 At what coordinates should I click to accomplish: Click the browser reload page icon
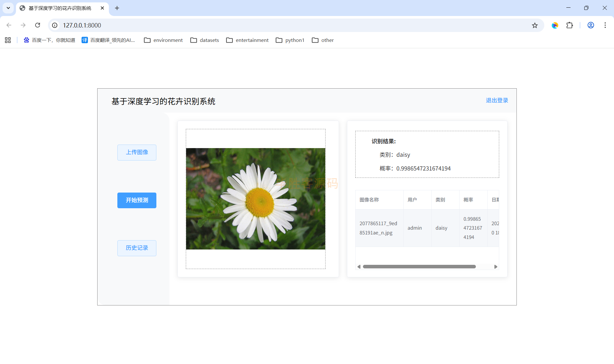coord(37,25)
